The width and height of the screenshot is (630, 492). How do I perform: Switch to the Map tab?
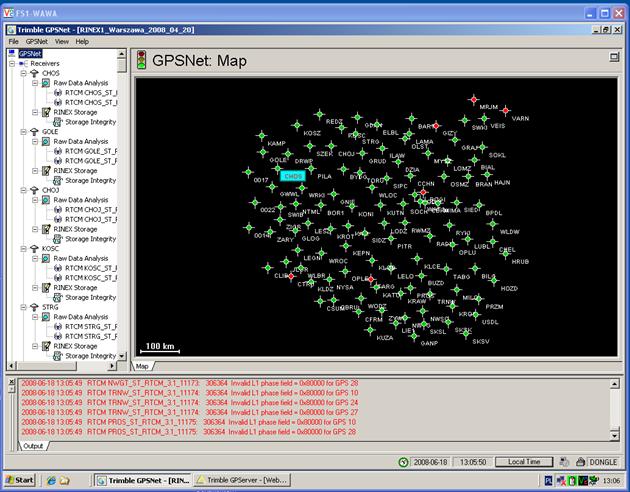coord(142,366)
